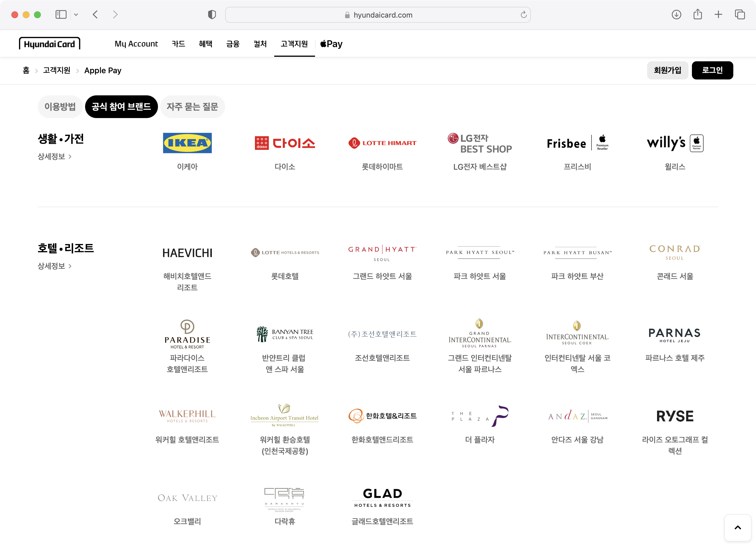Click the Oak Valley logo
Image resolution: width=756 pixels, height=546 pixels.
(187, 498)
